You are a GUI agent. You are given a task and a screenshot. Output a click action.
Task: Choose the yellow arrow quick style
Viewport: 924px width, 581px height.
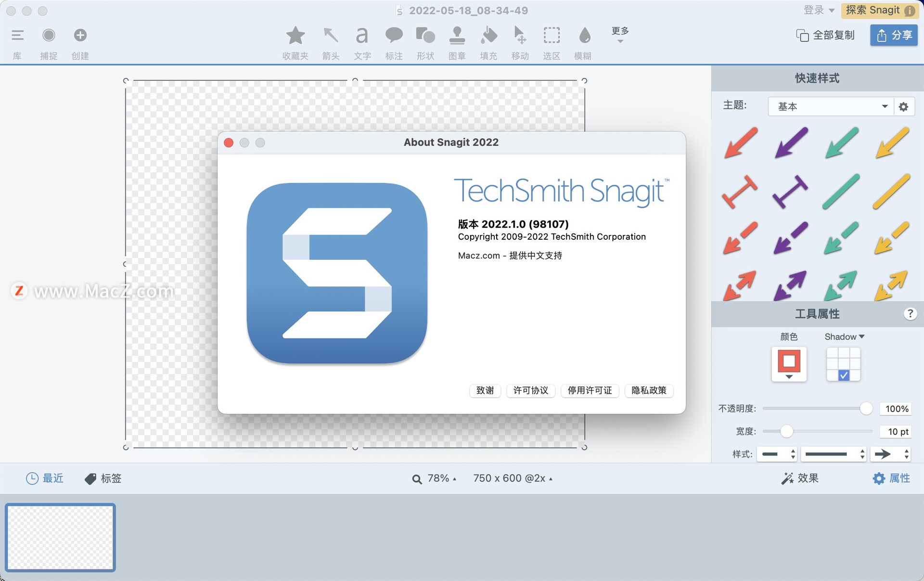tap(892, 142)
